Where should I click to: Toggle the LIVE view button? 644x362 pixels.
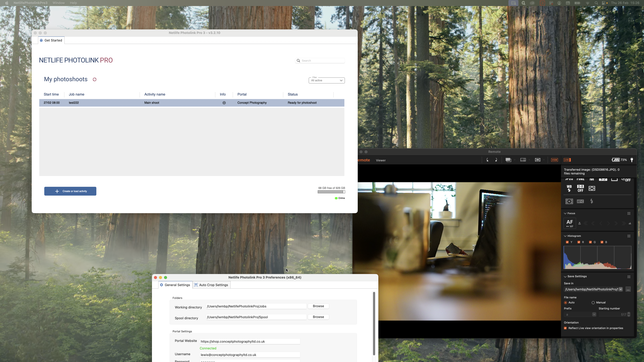click(x=567, y=160)
